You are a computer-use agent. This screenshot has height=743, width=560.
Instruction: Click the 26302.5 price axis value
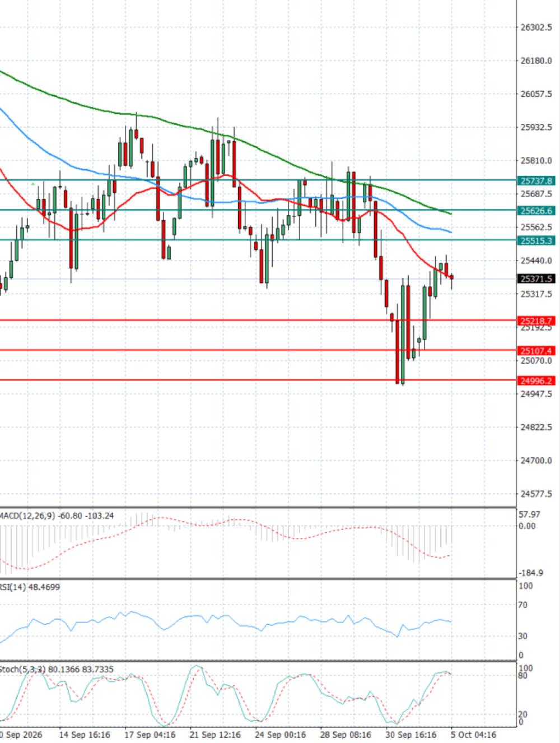point(536,27)
